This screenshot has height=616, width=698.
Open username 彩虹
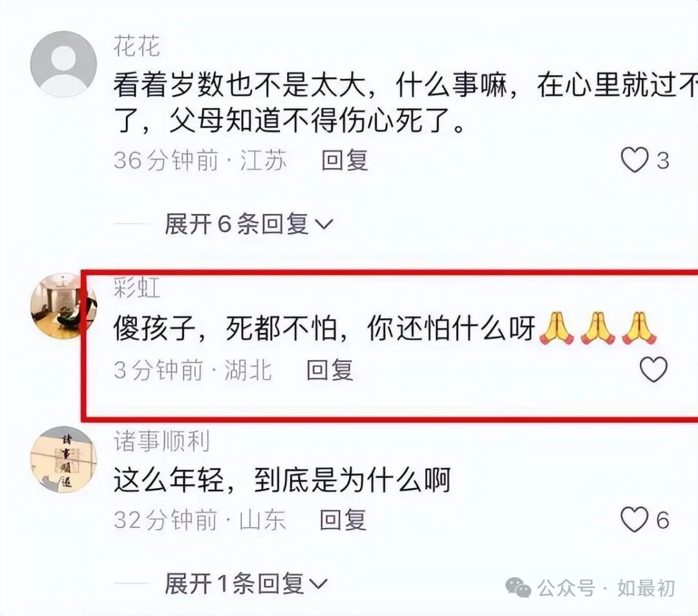click(136, 287)
